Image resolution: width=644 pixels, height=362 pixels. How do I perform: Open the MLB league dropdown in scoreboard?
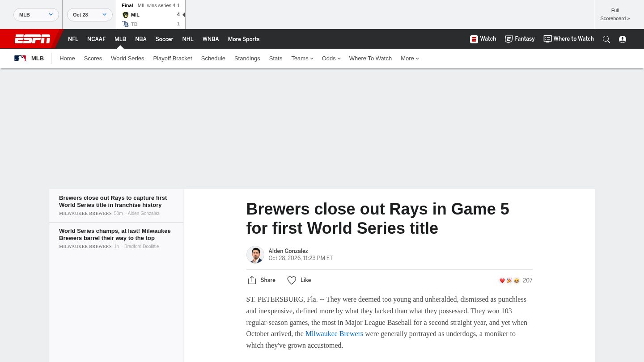pyautogui.click(x=36, y=15)
